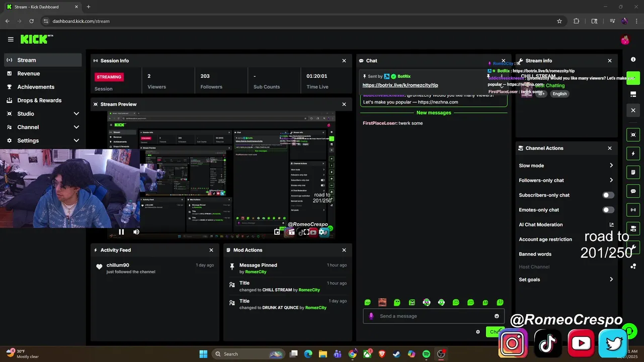Click the X icon in the right sidebar
This screenshot has height=362, width=644.
tap(633, 110)
